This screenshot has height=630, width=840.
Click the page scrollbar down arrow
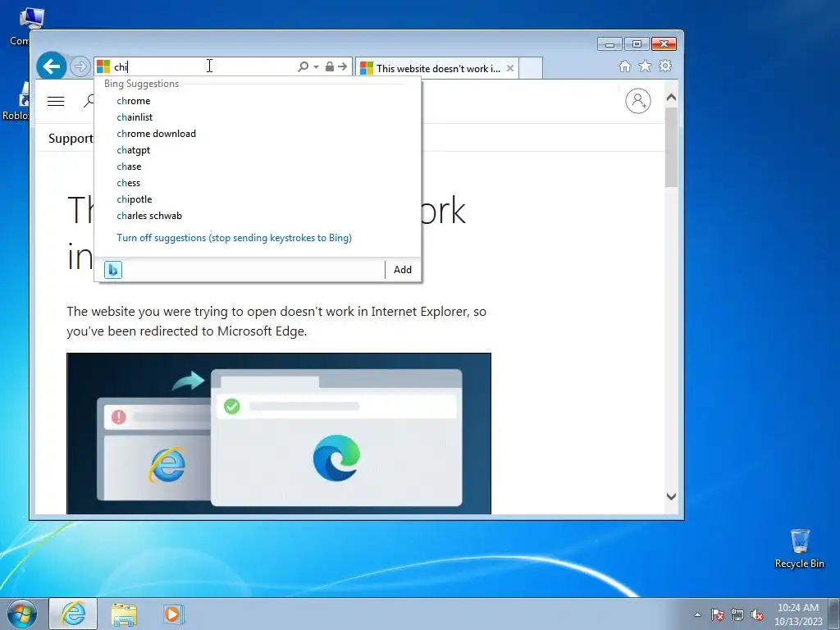(671, 496)
